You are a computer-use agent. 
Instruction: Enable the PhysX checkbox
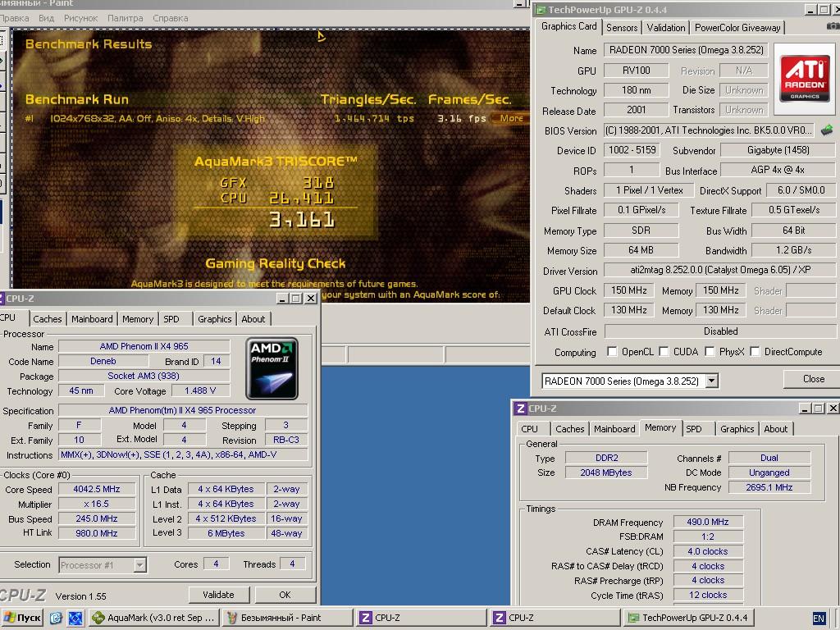(710, 351)
